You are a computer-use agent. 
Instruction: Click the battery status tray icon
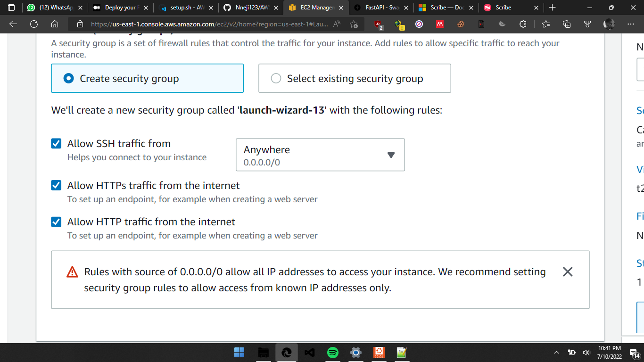pos(571,353)
